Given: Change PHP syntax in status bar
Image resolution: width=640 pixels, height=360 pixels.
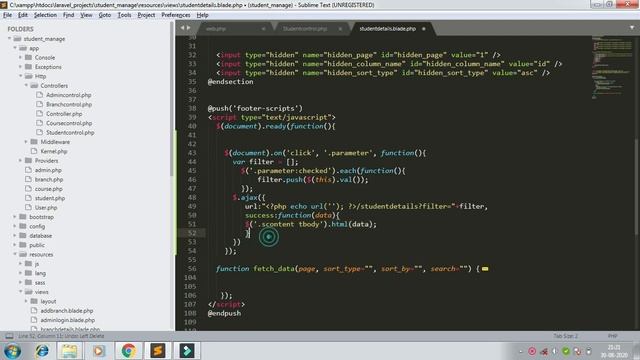Looking at the screenshot, I should point(612,336).
